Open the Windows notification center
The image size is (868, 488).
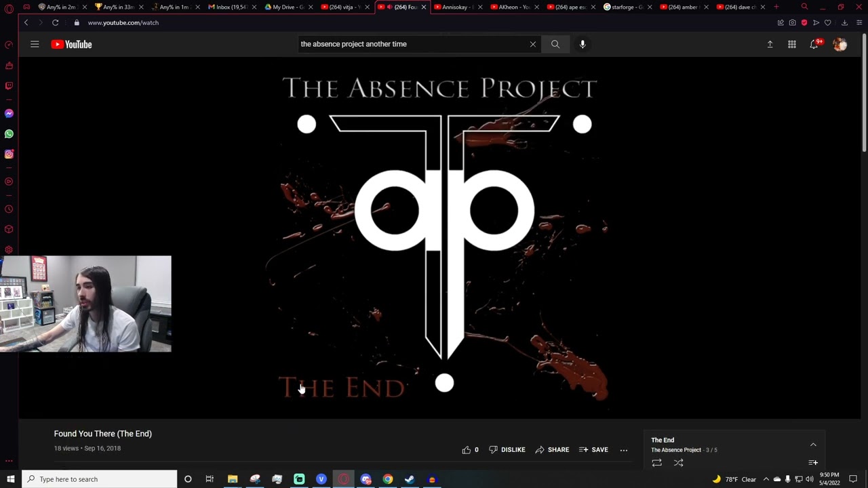point(853,479)
